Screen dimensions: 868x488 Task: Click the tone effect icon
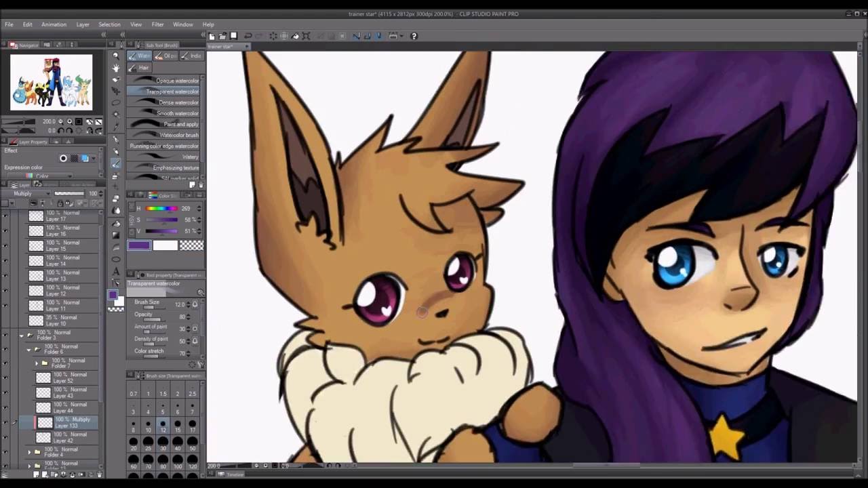pos(74,159)
